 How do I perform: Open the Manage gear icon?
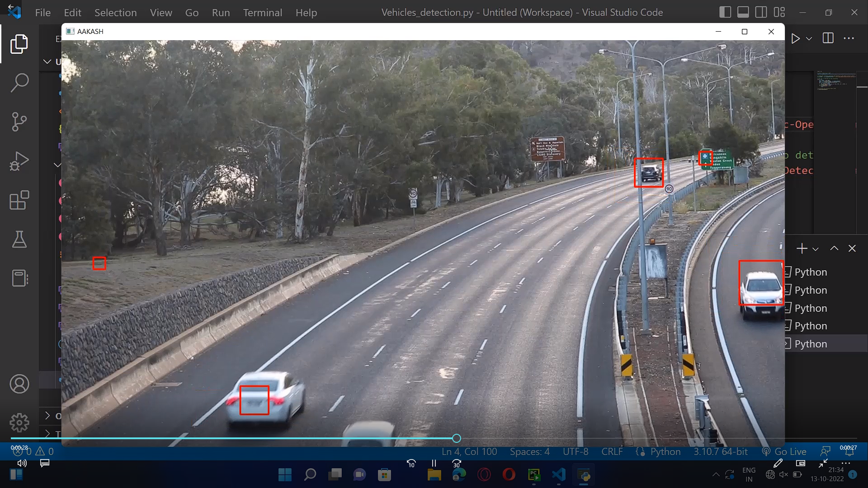[x=19, y=423]
